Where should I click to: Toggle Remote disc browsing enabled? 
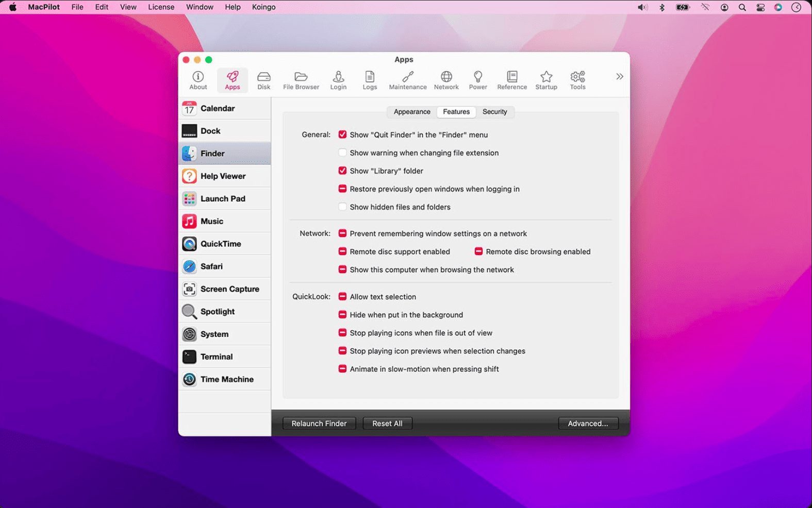[x=478, y=251]
